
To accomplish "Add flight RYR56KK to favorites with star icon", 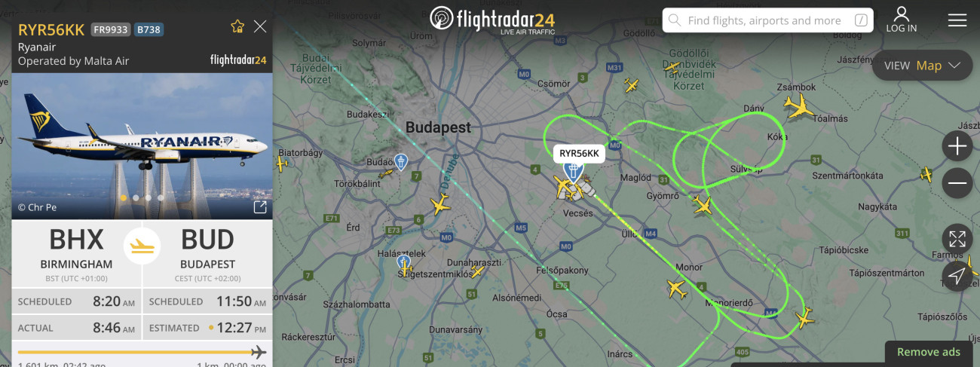I will (237, 27).
